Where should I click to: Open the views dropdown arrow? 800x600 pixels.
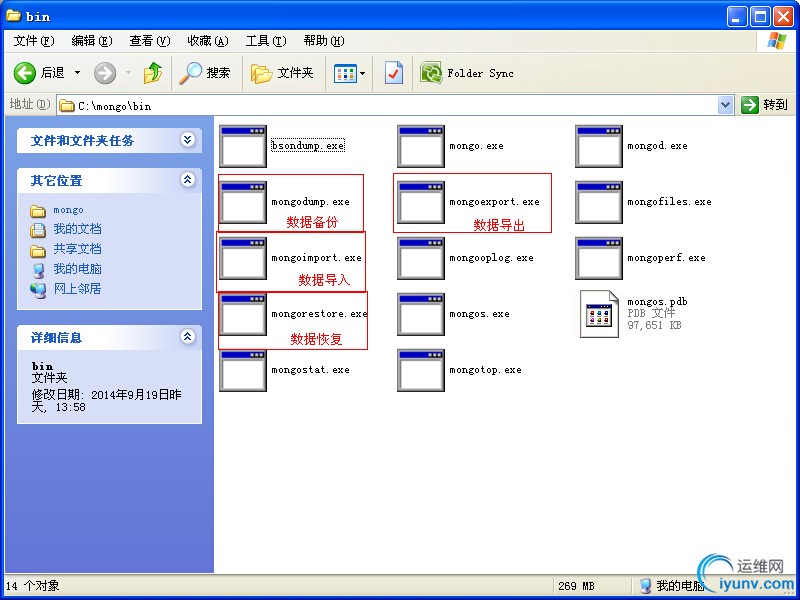(363, 73)
